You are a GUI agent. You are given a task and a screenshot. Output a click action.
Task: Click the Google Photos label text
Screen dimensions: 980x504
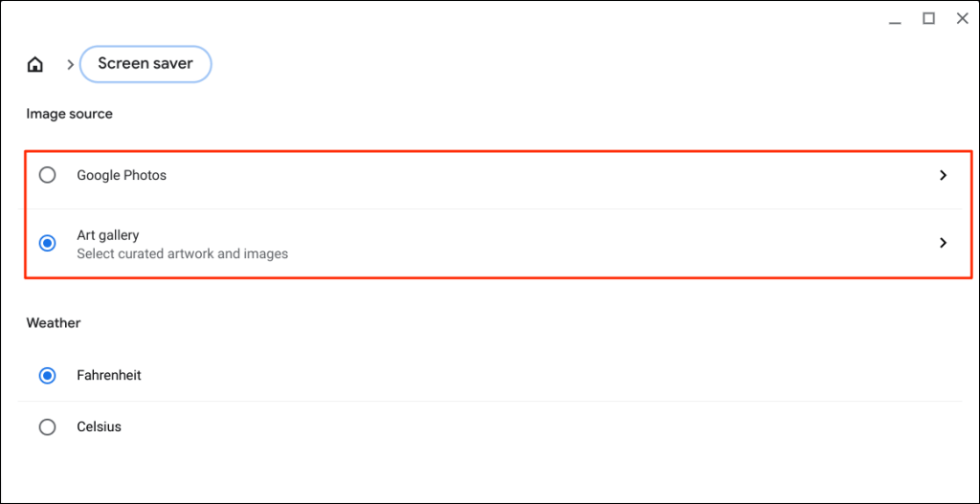point(122,175)
